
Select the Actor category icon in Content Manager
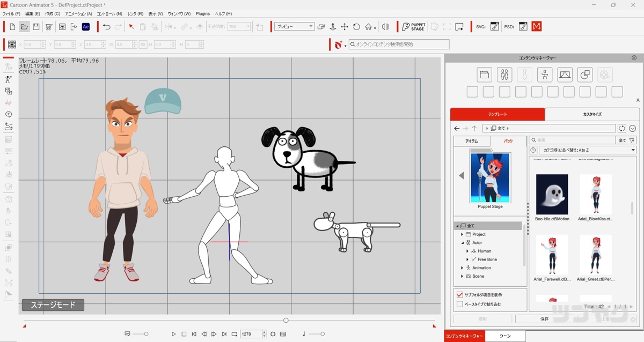pyautogui.click(x=504, y=75)
